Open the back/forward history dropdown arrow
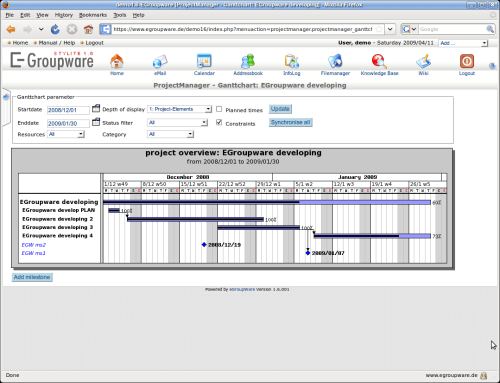Viewport: 500px width, 383px height. [x=41, y=29]
